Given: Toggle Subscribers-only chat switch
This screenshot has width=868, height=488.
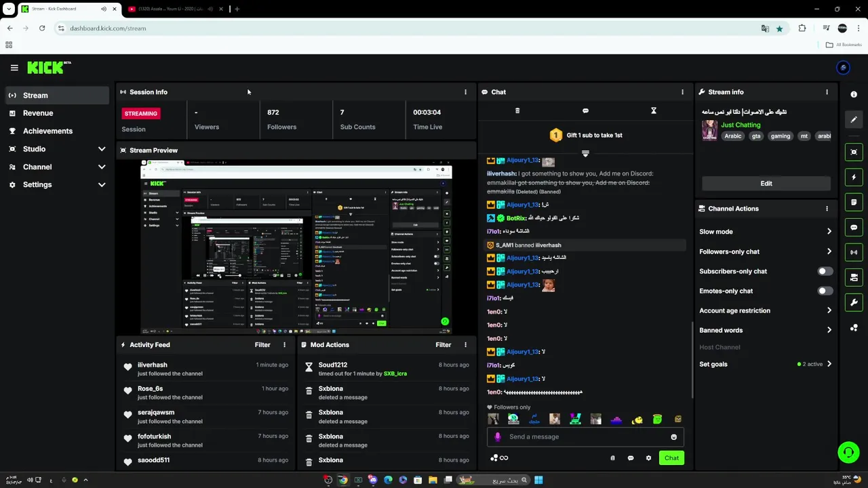Looking at the screenshot, I should pyautogui.click(x=825, y=271).
